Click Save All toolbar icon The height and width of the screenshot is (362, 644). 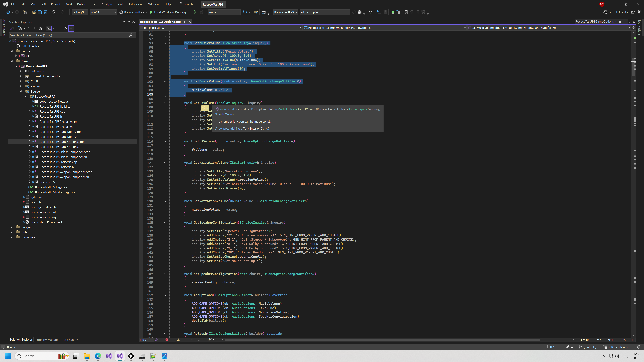click(x=45, y=12)
